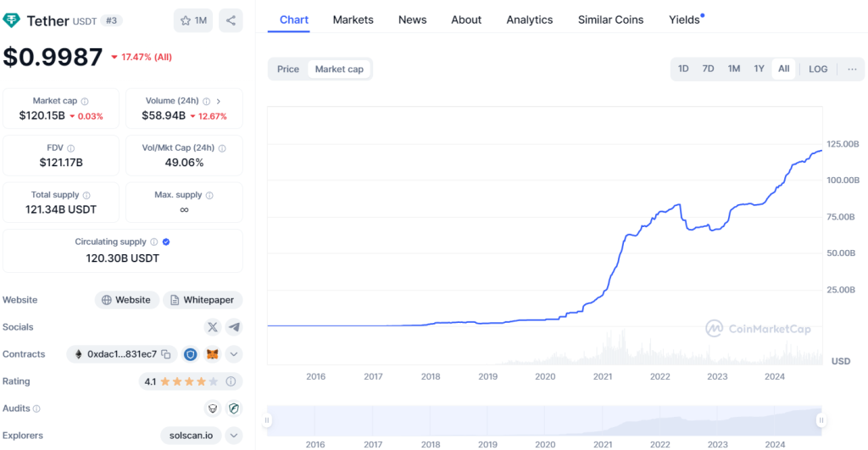Show Max. supply info icon
This screenshot has height=450, width=868.
pyautogui.click(x=209, y=196)
